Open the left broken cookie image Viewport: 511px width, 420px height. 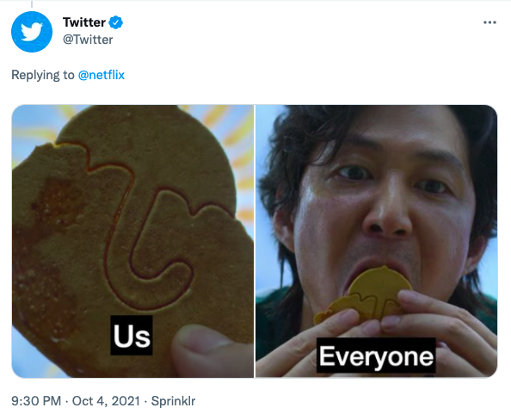click(x=132, y=241)
